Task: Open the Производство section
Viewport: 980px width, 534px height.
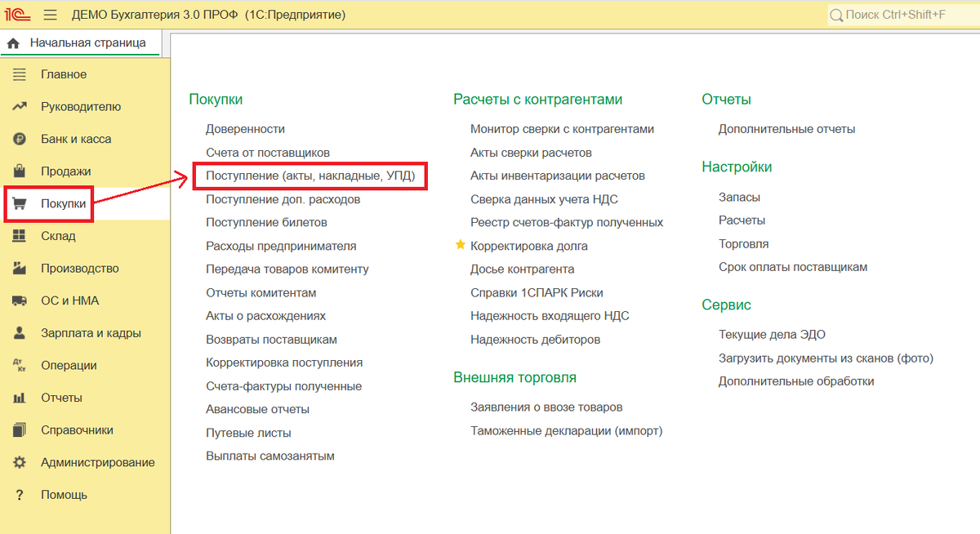Action: point(80,269)
